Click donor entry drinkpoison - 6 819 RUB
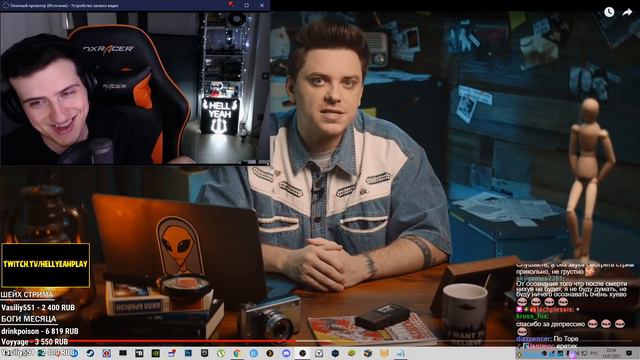The height and width of the screenshot is (360, 640). (40, 331)
